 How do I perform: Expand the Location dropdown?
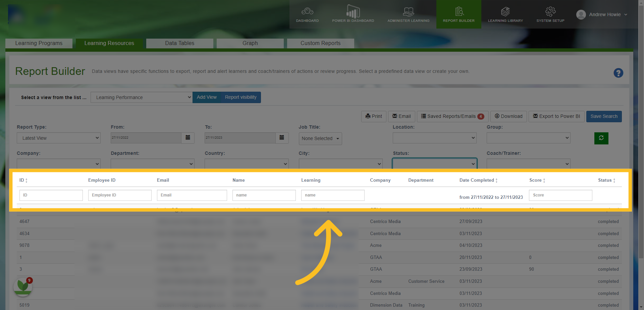coord(434,138)
